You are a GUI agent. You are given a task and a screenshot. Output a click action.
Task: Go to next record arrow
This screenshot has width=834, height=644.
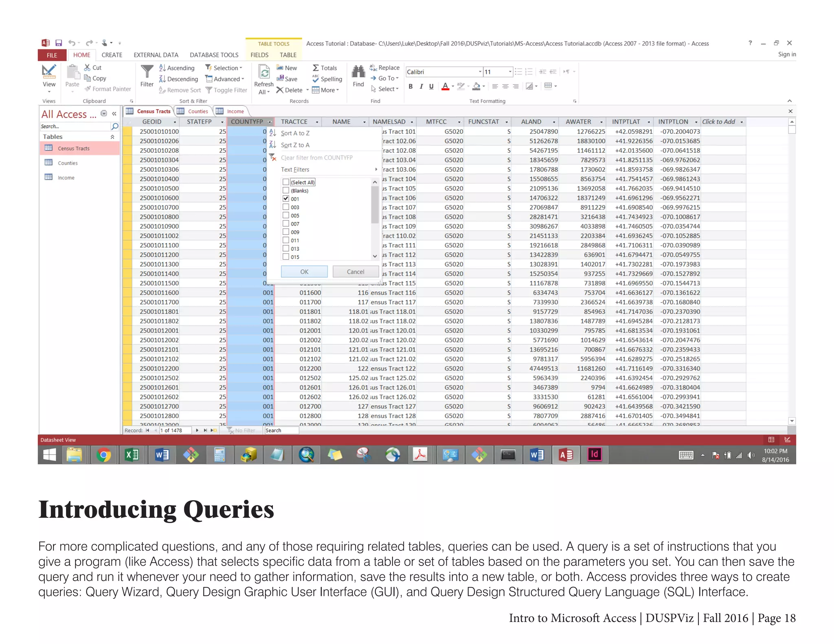point(197,430)
